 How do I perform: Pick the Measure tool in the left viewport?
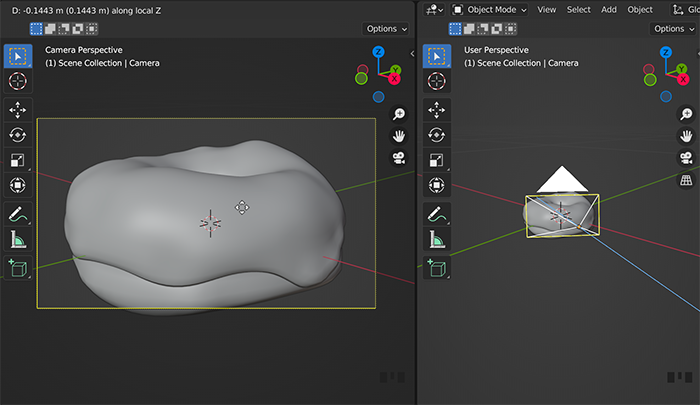pos(19,239)
